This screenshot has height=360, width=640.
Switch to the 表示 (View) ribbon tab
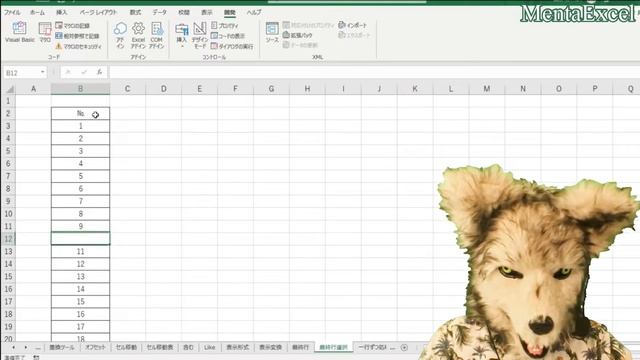(x=207, y=12)
